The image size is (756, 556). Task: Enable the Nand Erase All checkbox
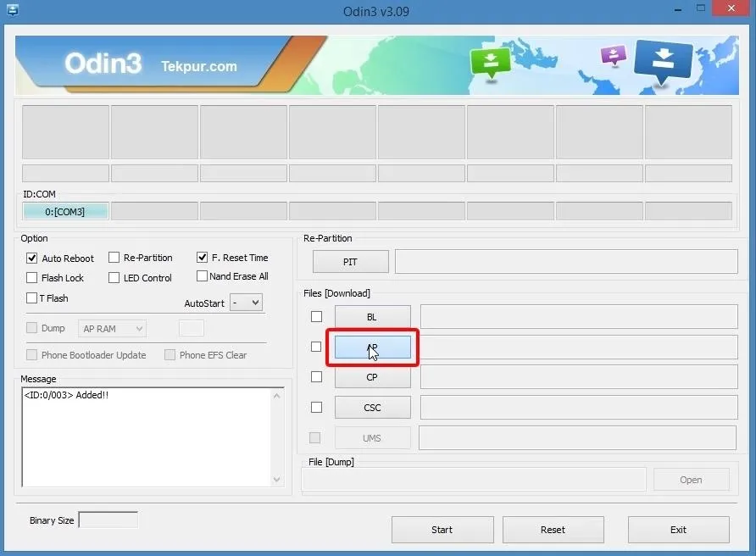202,276
